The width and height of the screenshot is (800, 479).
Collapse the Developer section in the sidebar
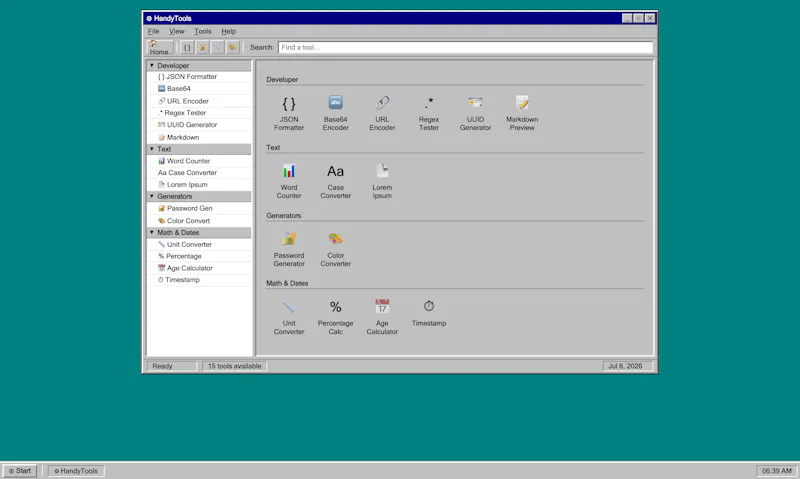(x=199, y=65)
